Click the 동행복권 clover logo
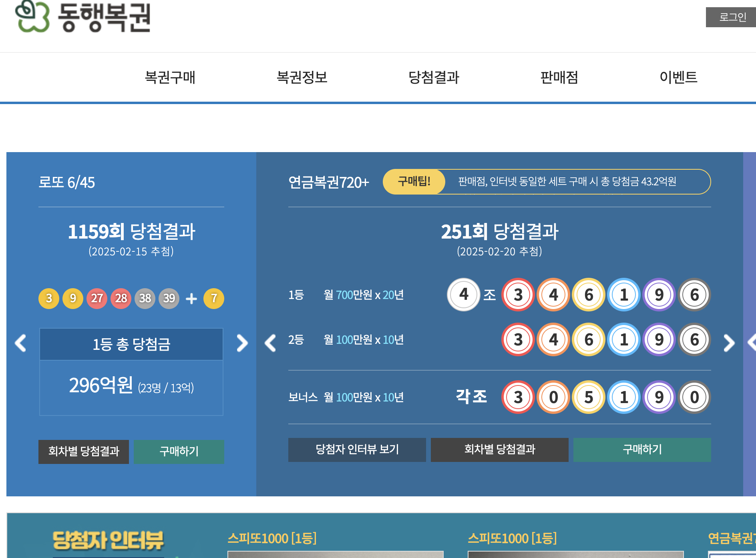The height and width of the screenshot is (558, 756). coord(83,17)
